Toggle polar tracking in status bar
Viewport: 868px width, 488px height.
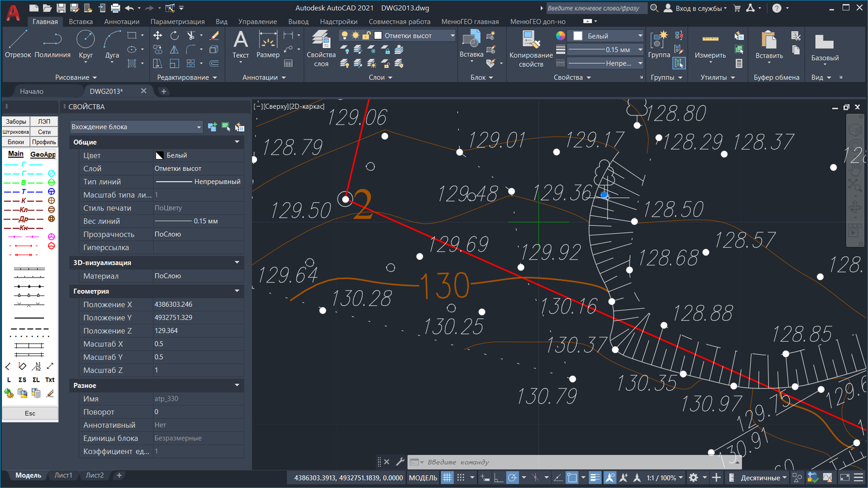pos(512,478)
